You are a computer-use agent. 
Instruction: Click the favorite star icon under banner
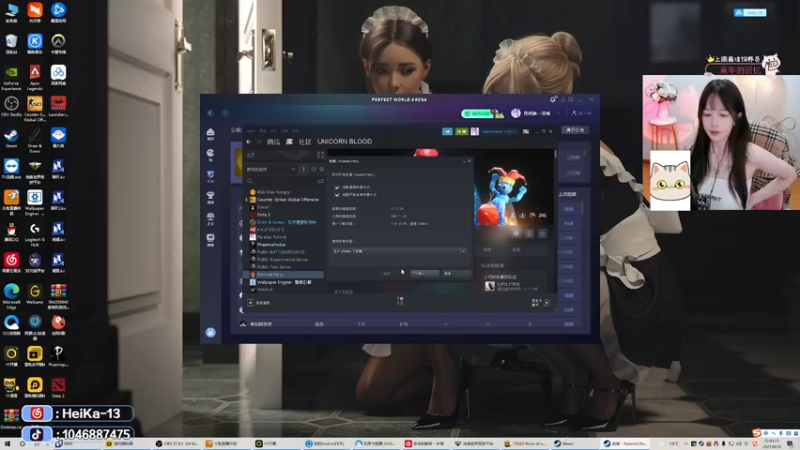point(542,233)
